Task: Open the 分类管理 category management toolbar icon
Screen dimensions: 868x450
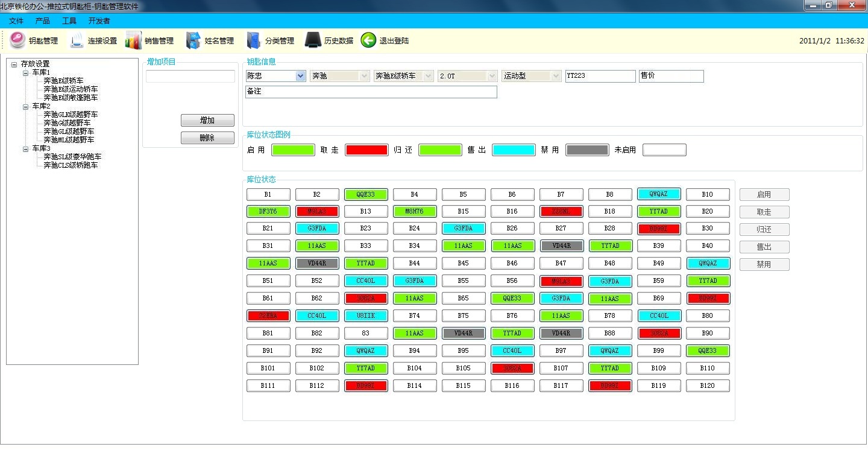Action: [x=254, y=40]
